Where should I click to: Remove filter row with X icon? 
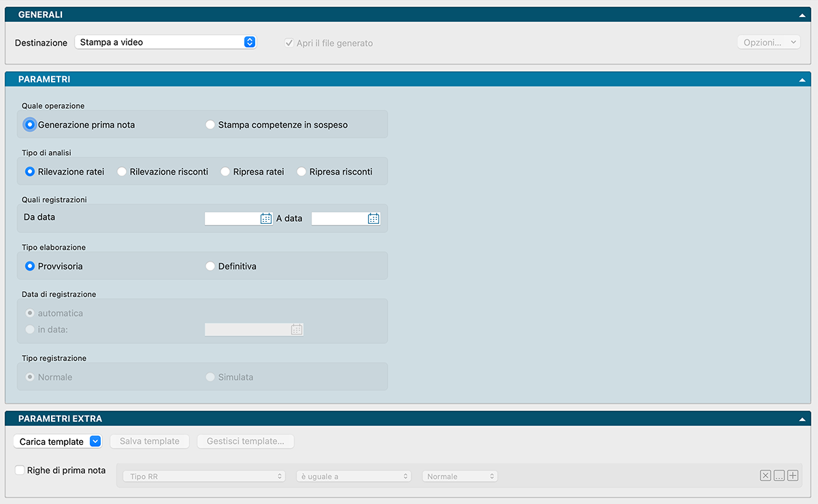click(x=766, y=476)
